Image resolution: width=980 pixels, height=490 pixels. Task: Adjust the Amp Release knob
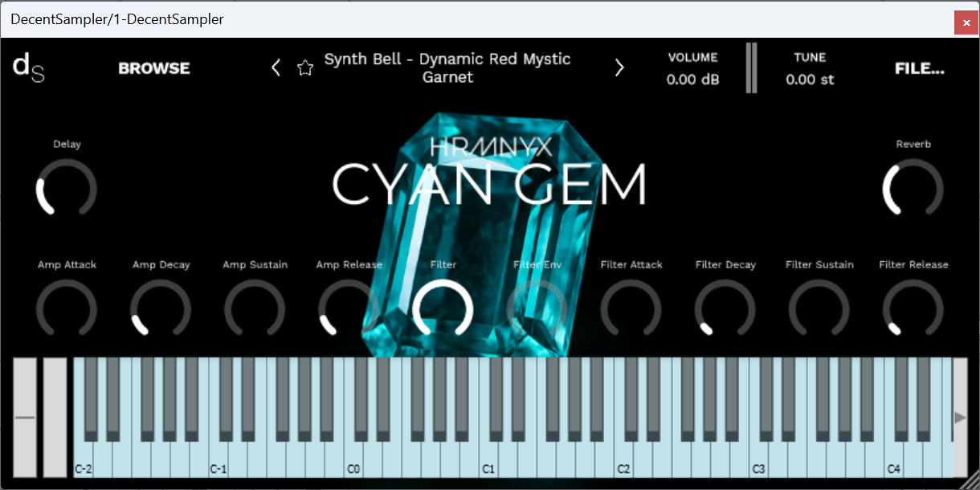click(349, 309)
